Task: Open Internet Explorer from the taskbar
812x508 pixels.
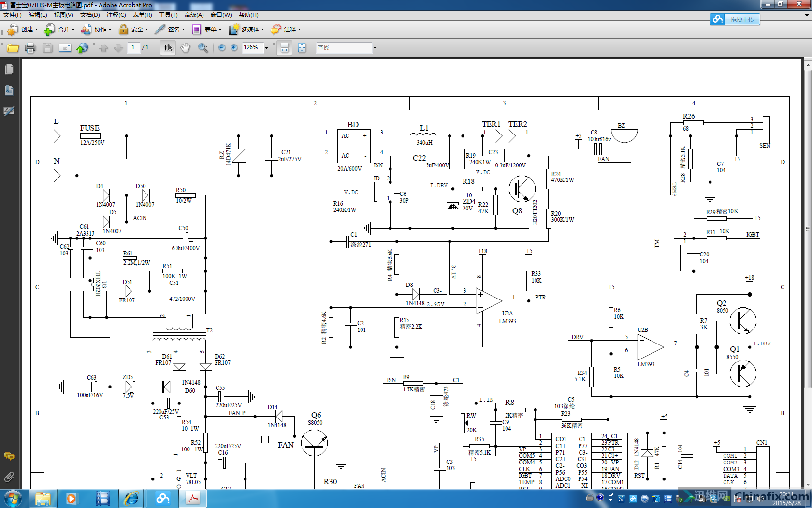Action: tap(131, 498)
